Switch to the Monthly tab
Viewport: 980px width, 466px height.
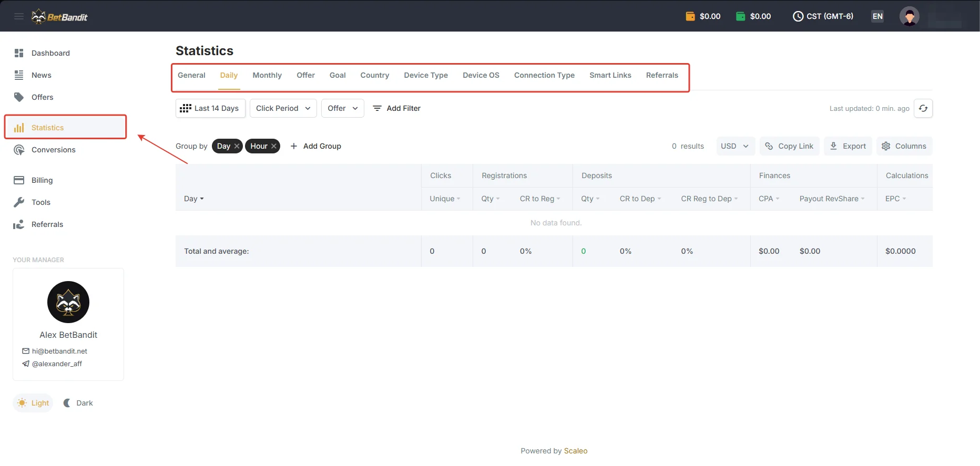click(x=267, y=75)
